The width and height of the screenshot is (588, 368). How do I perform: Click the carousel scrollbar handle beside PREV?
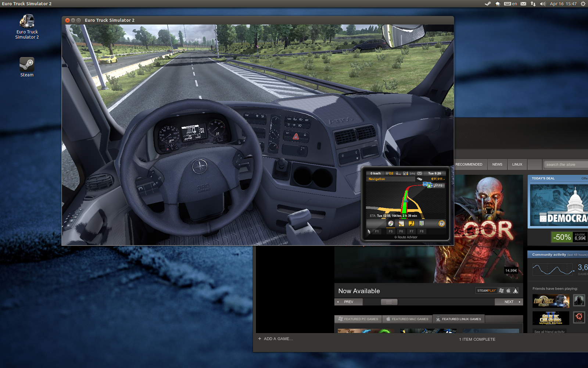pos(389,302)
